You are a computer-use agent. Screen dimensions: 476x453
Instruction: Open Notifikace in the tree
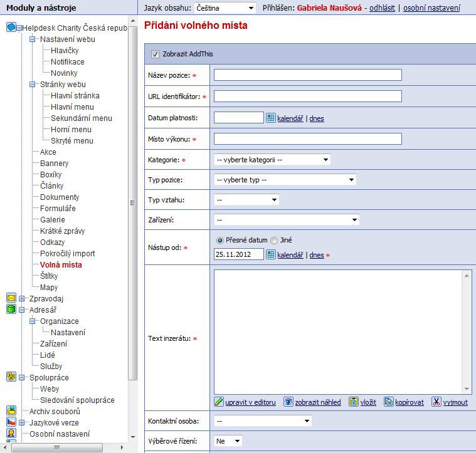(x=68, y=61)
